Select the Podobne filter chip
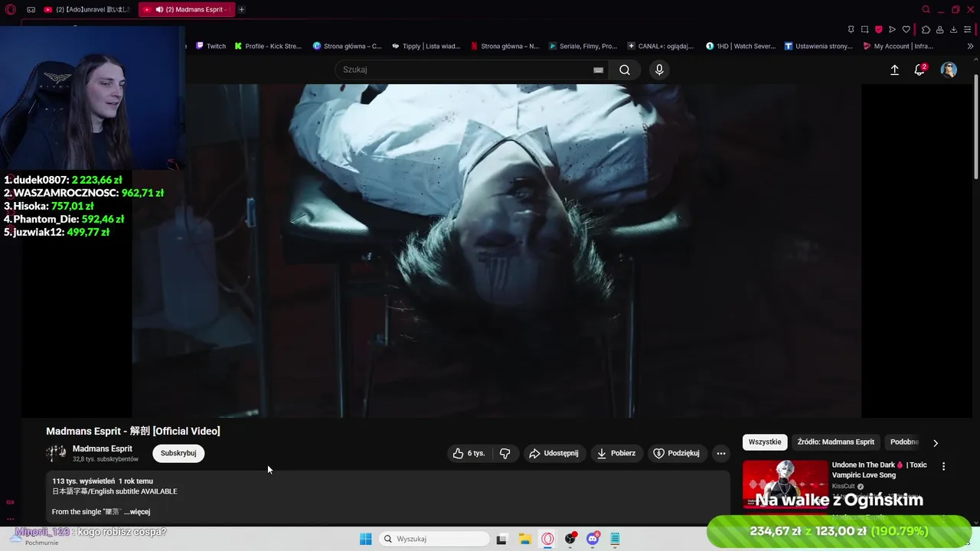 coord(904,442)
